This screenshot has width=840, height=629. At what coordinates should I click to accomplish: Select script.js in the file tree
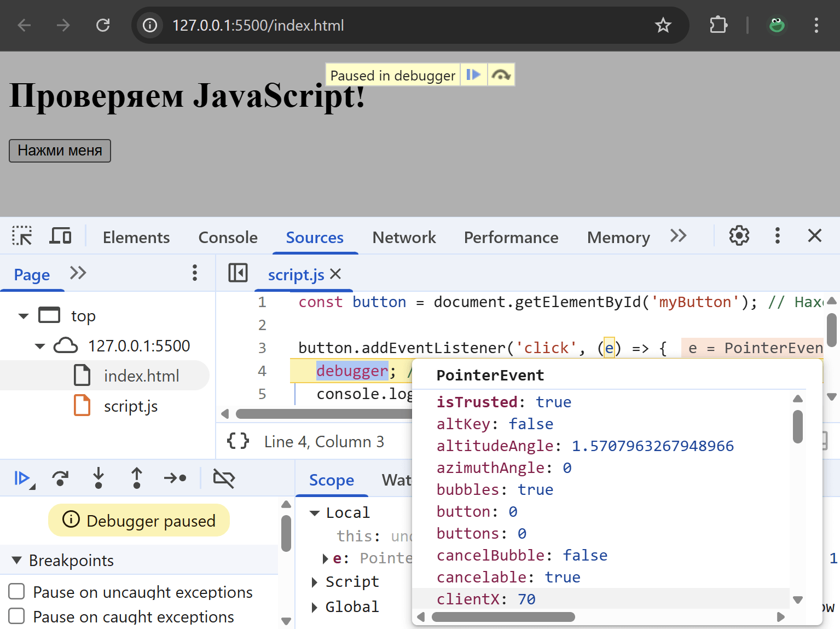click(131, 406)
